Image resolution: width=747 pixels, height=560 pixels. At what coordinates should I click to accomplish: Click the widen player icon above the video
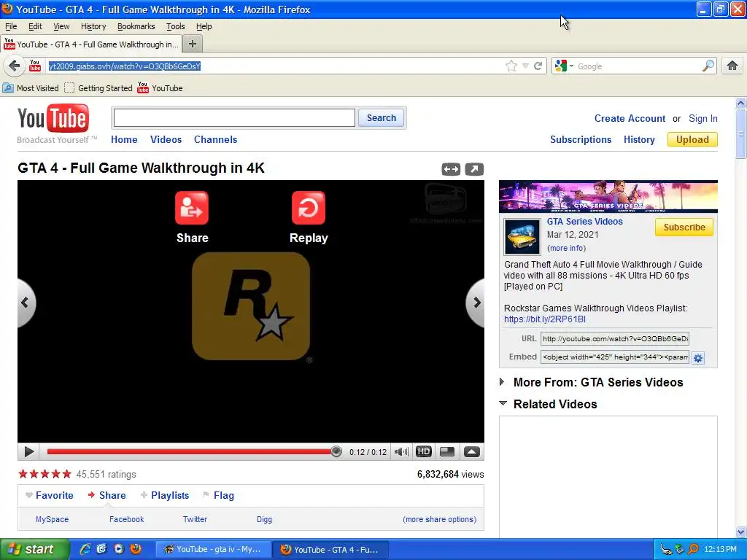(x=451, y=169)
